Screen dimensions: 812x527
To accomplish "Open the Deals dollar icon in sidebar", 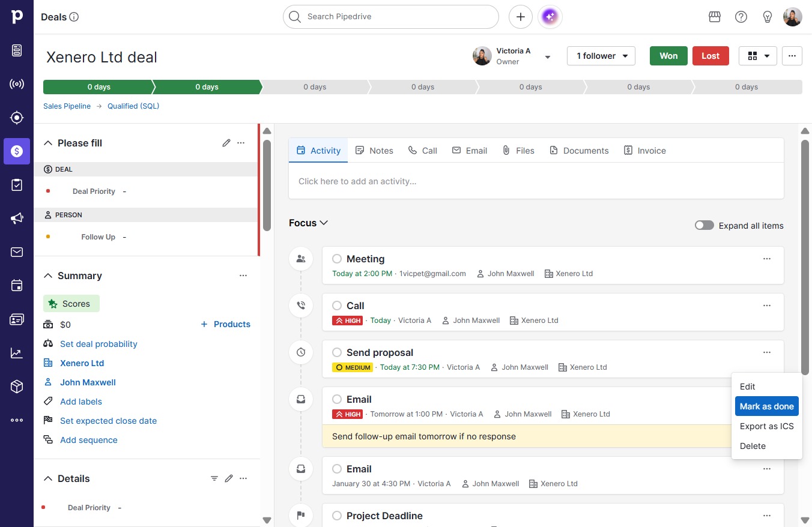I will [x=17, y=151].
